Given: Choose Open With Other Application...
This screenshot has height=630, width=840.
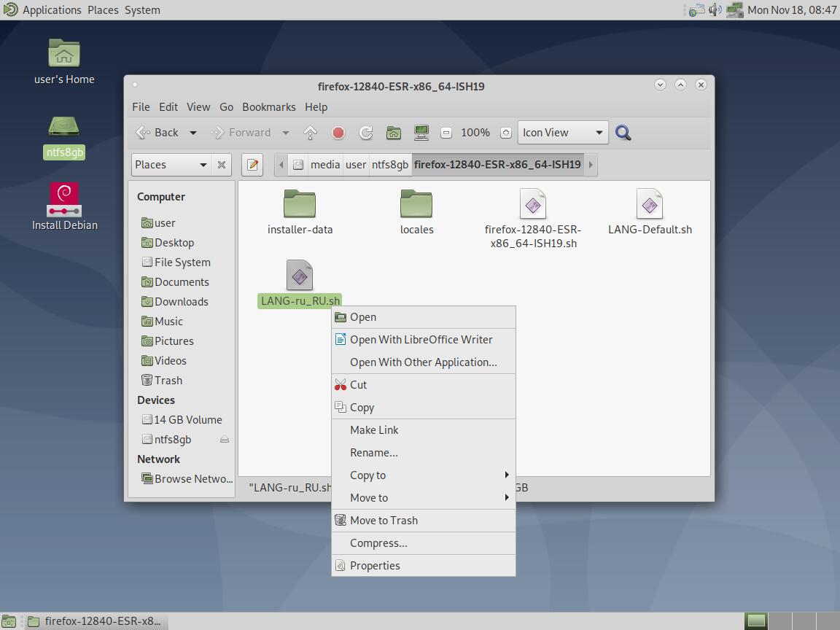Looking at the screenshot, I should (424, 362).
